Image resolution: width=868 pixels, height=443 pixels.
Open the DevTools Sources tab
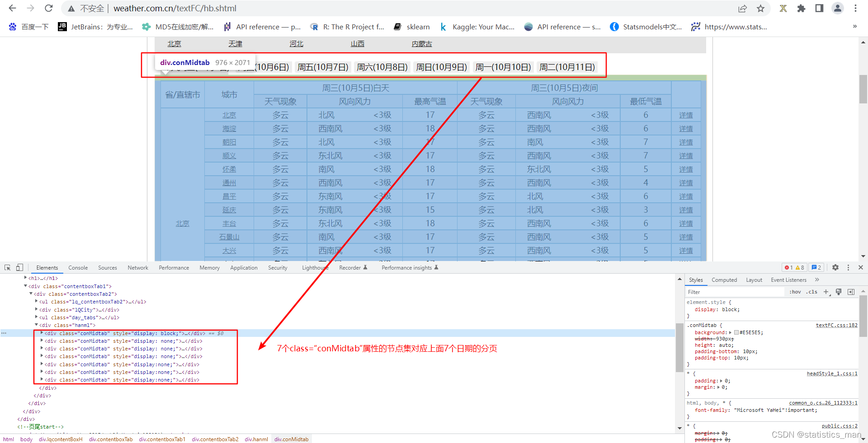tap(108, 268)
